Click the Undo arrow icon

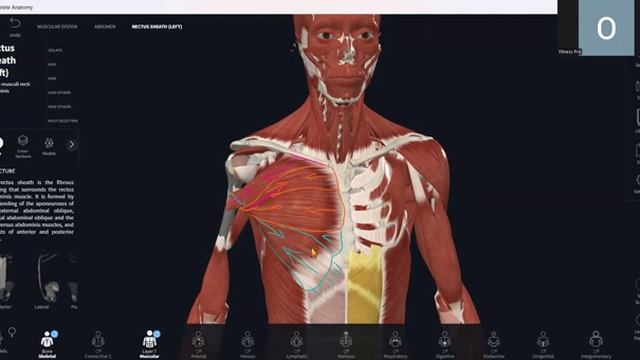coord(15,24)
